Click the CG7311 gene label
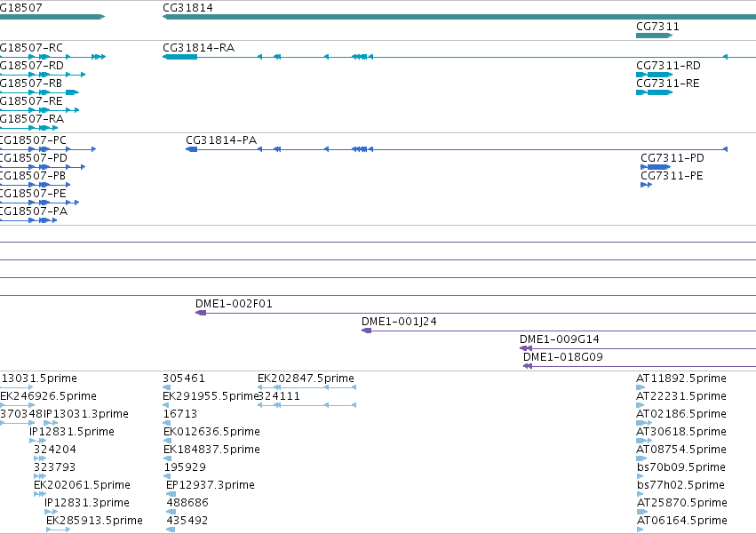 coord(657,27)
